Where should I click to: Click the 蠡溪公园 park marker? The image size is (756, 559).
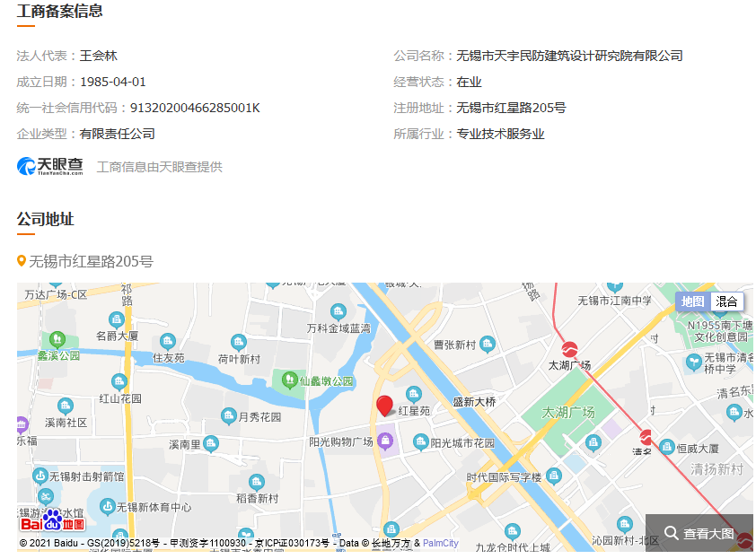[57, 340]
